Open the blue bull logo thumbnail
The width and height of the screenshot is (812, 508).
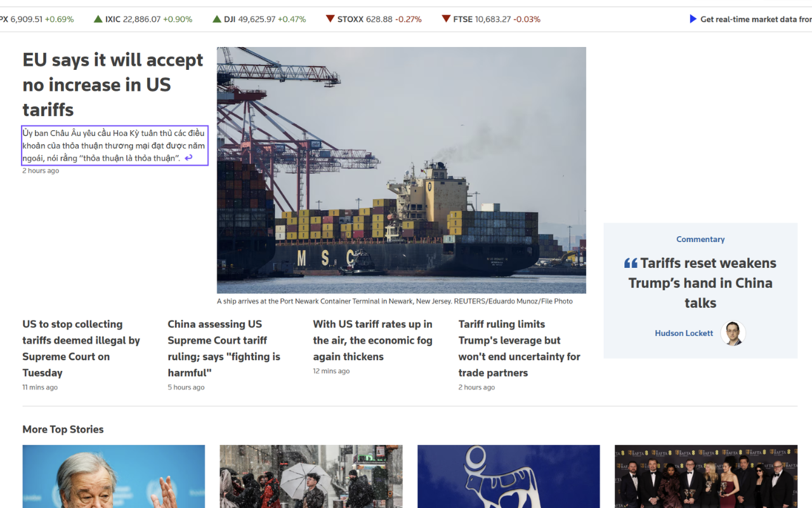pos(509,476)
